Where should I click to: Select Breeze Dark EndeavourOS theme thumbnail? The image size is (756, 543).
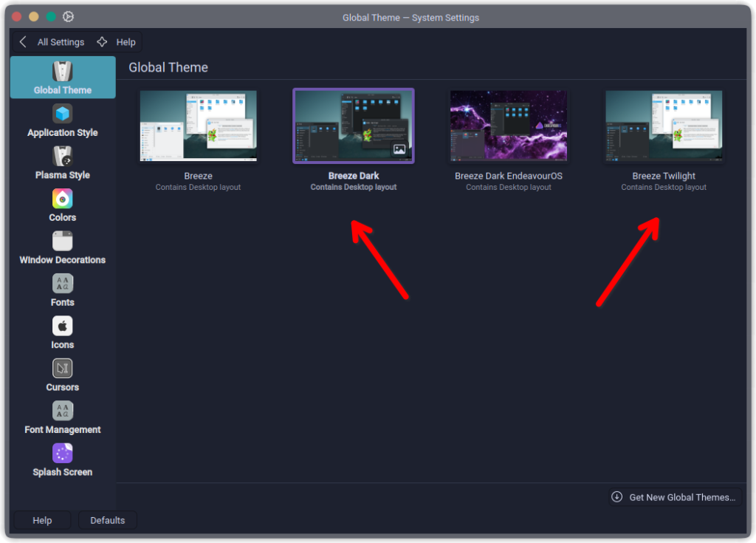(509, 126)
